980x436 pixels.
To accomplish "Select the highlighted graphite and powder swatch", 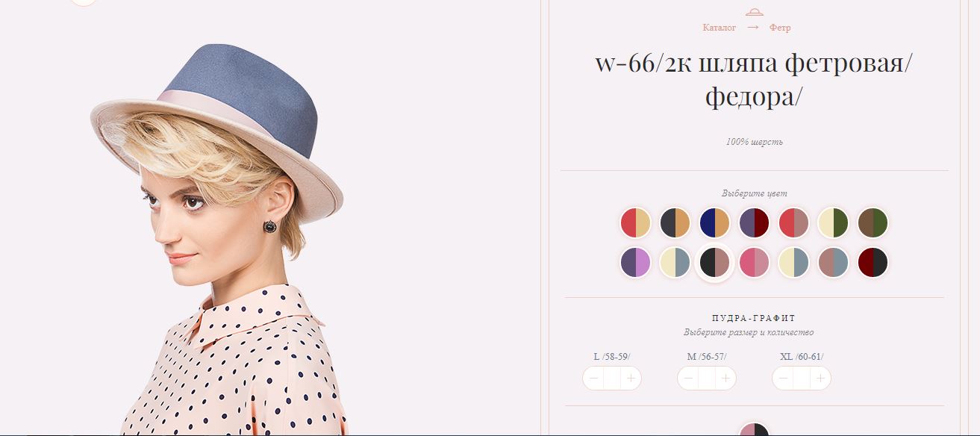I will tap(714, 262).
